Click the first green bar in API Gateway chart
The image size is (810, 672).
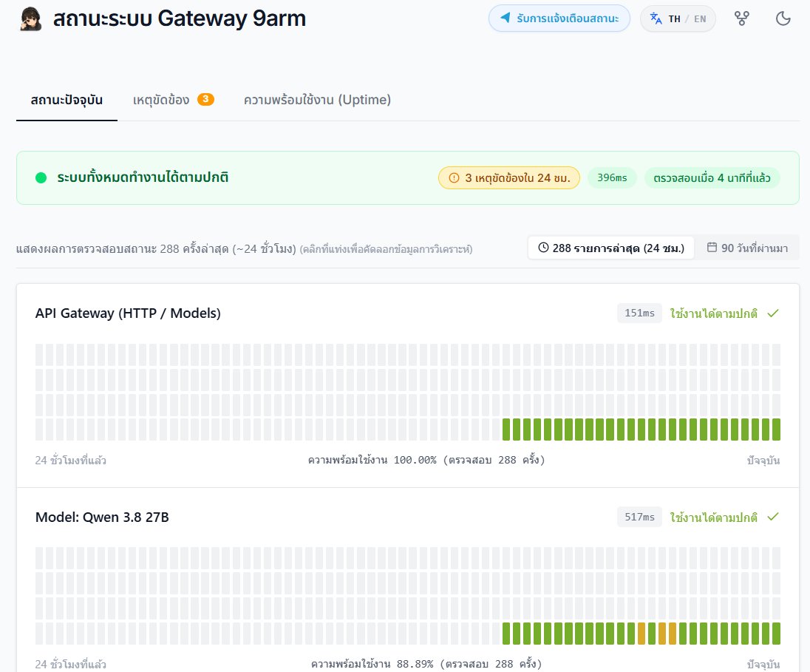pyautogui.click(x=506, y=430)
